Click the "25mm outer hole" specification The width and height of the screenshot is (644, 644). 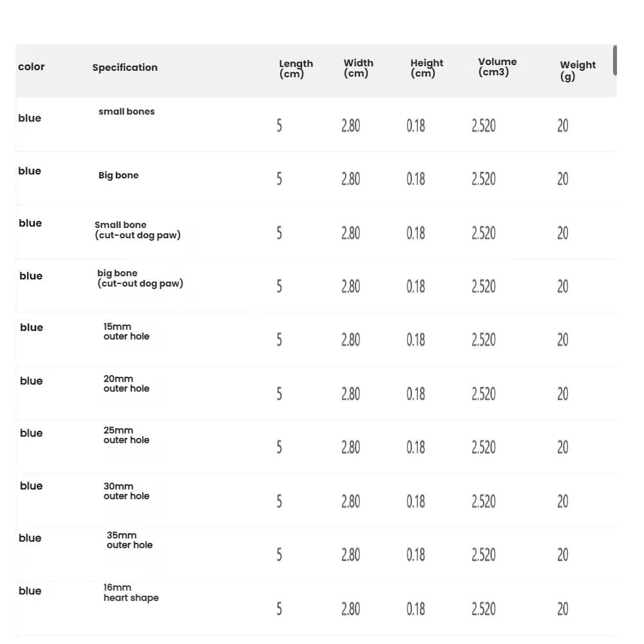click(x=126, y=435)
